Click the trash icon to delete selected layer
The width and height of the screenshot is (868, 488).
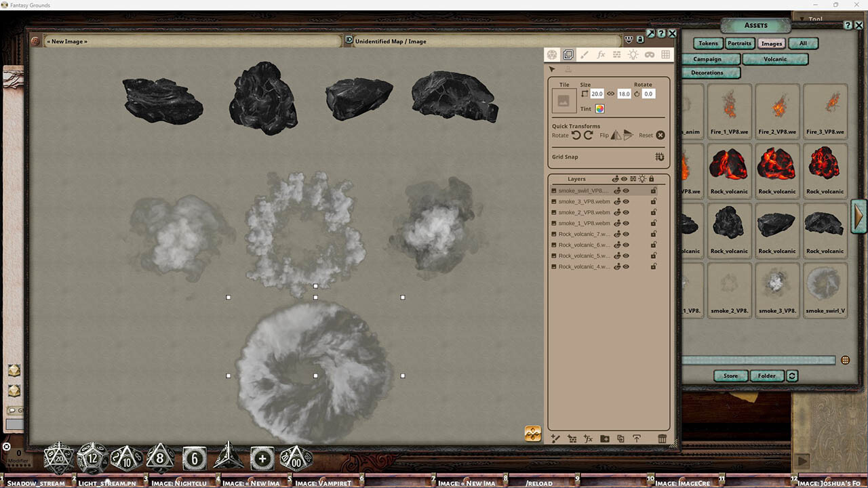tap(663, 439)
